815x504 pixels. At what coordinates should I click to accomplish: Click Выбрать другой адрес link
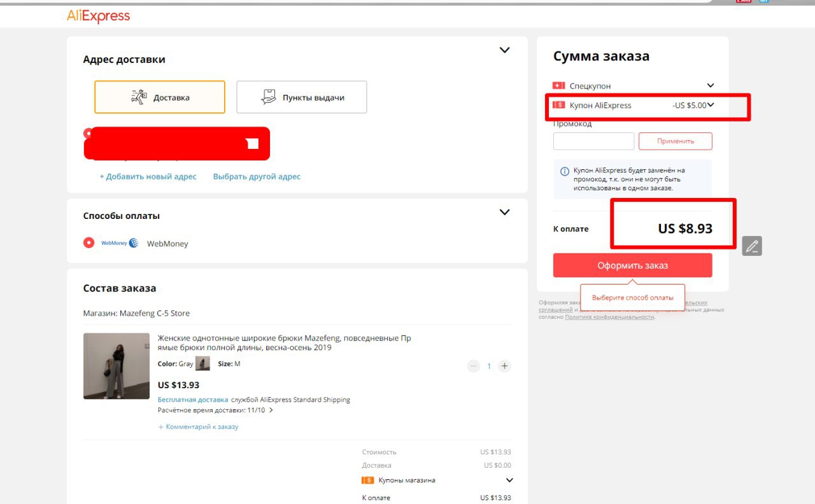click(257, 176)
